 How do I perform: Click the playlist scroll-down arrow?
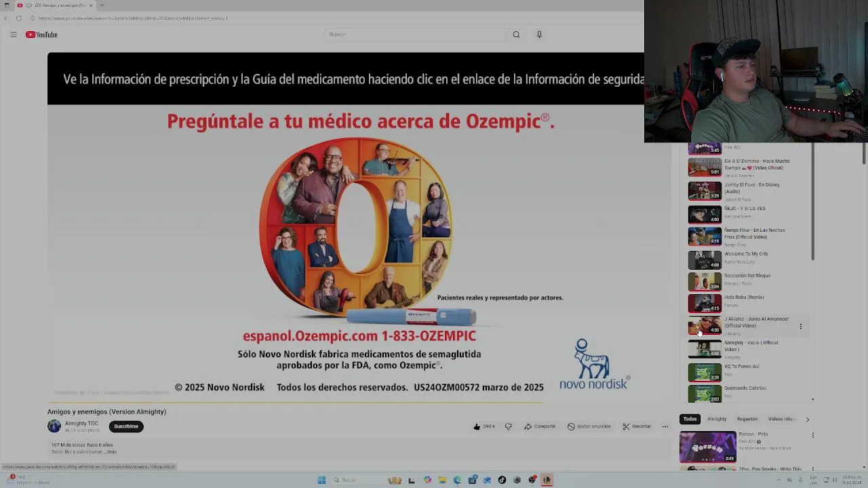(812, 399)
